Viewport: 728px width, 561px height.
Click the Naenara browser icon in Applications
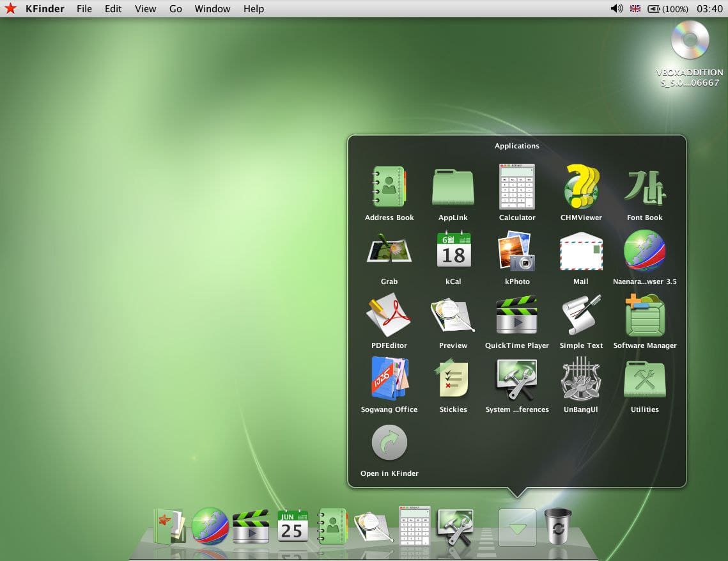(644, 251)
